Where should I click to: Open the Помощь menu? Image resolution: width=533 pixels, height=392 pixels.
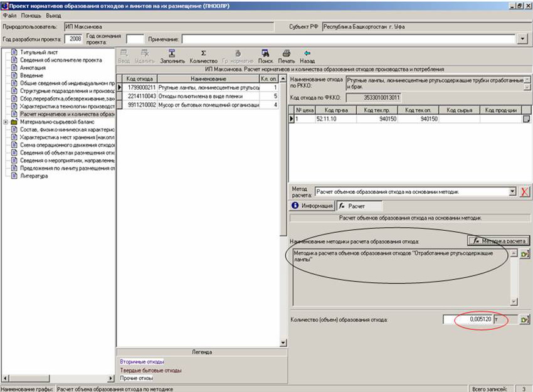coord(31,14)
